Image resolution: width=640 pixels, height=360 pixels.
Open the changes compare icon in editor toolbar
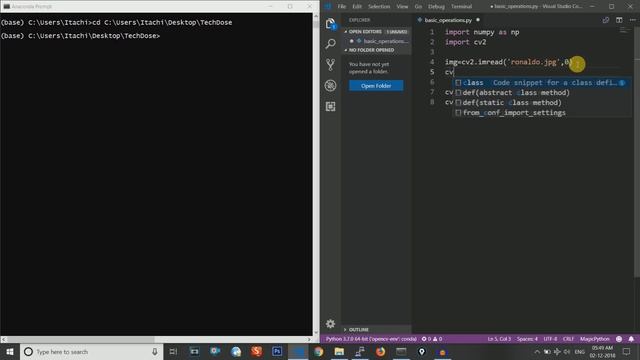click(x=606, y=20)
